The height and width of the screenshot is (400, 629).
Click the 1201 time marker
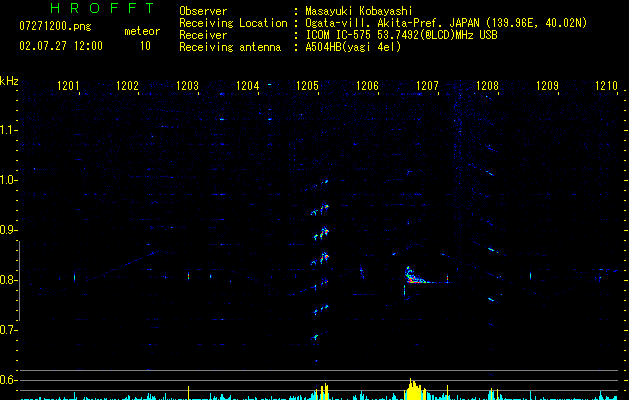point(68,85)
